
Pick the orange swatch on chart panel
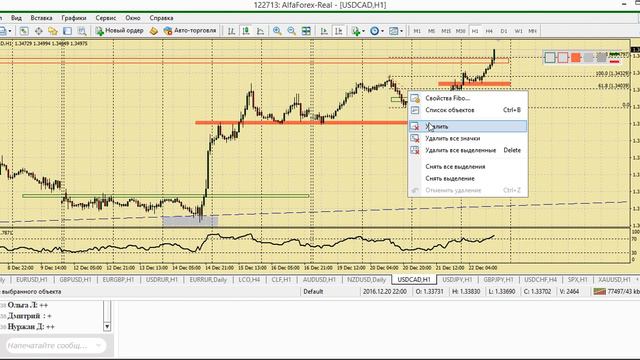pos(576,58)
